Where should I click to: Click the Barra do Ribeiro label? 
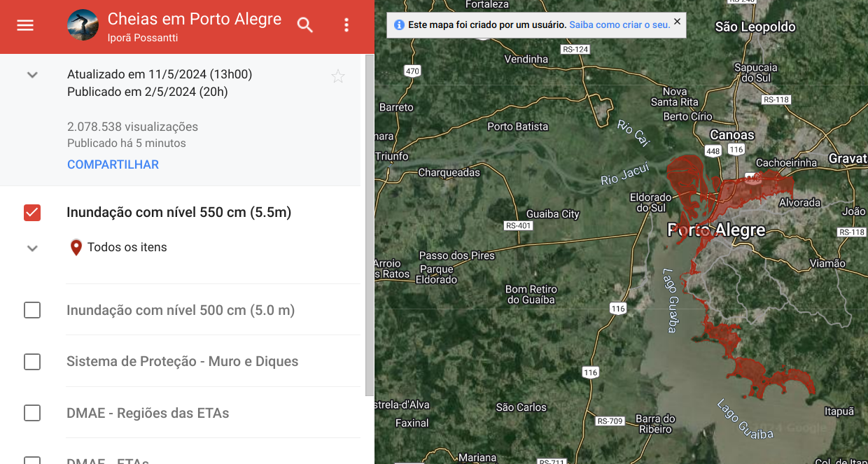(x=655, y=424)
